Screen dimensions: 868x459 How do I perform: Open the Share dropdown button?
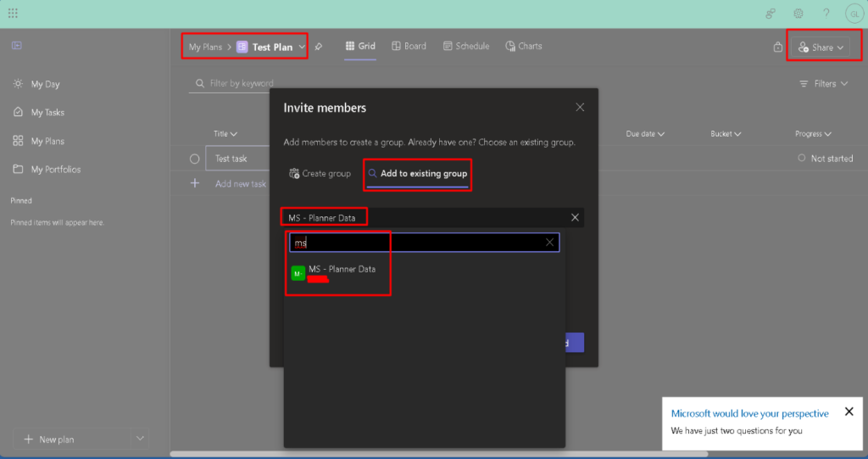[x=821, y=48]
